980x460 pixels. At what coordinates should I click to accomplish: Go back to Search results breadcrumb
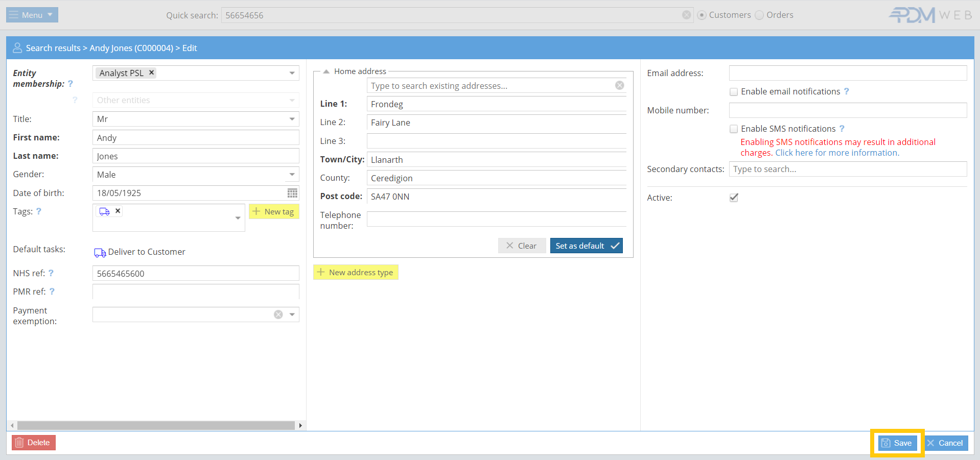(x=53, y=48)
